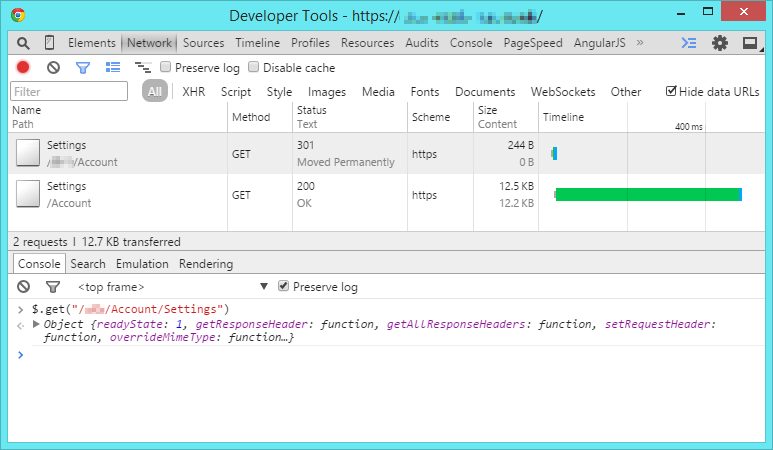Click the 400 ms timeline marker
This screenshot has width=773, height=450.
[689, 127]
